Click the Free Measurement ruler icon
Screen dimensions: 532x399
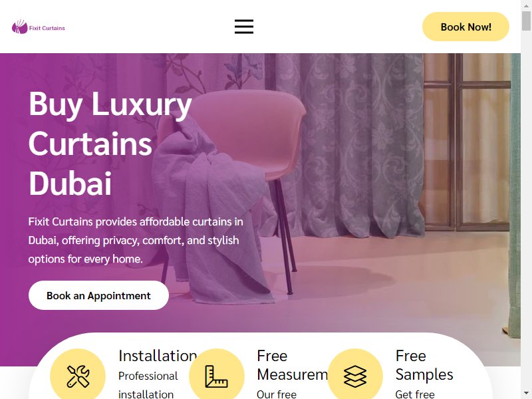217,376
